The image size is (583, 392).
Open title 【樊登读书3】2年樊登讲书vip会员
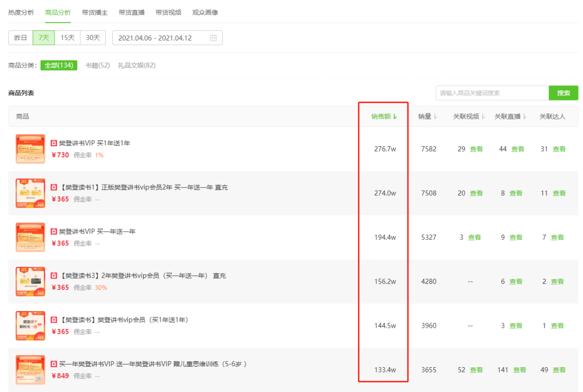pyautogui.click(x=143, y=276)
